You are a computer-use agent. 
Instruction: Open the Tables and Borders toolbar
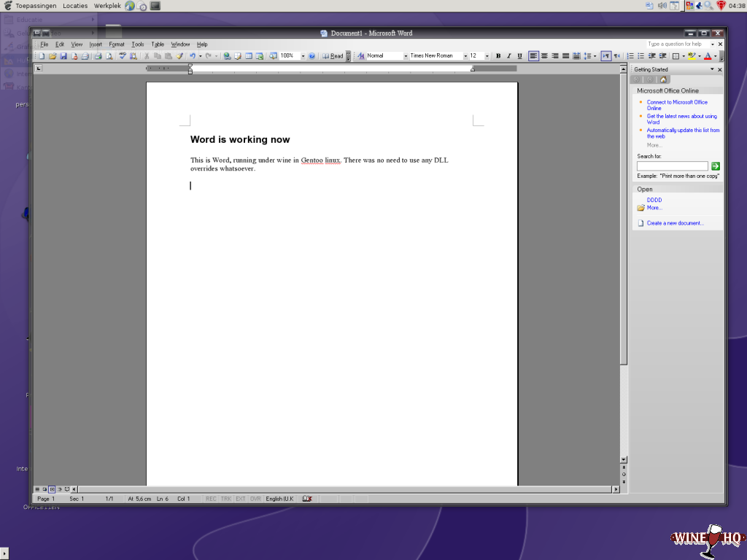coord(238,56)
